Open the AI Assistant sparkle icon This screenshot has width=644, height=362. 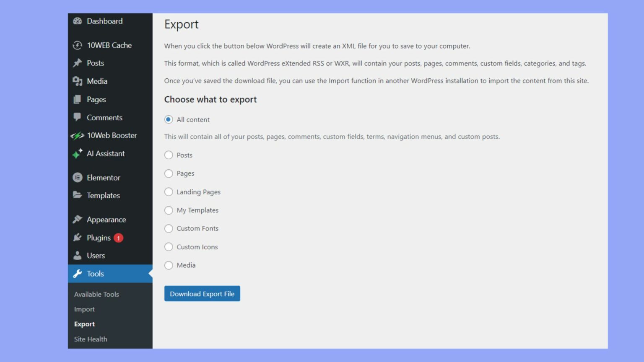[77, 154]
